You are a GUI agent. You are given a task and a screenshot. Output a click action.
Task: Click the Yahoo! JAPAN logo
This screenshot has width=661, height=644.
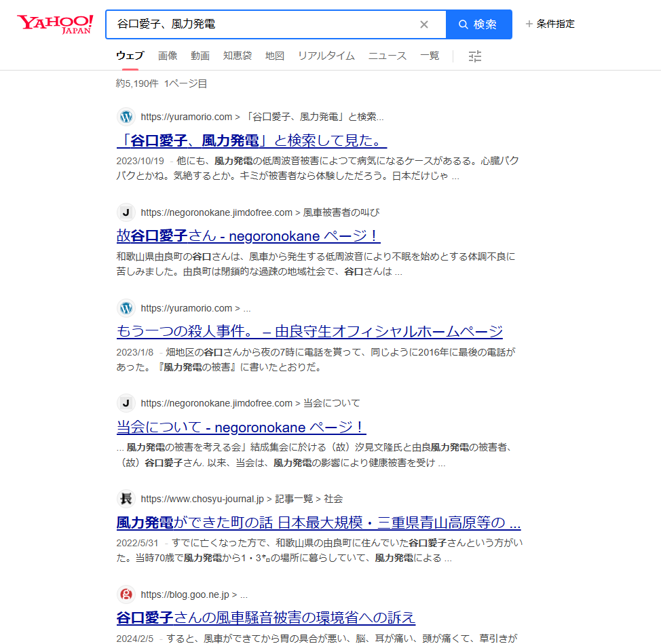[55, 24]
